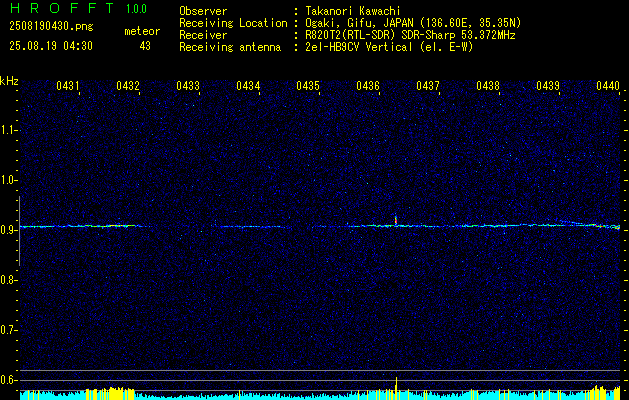
Task: Click the HROFFT title text
Action: 62,8
